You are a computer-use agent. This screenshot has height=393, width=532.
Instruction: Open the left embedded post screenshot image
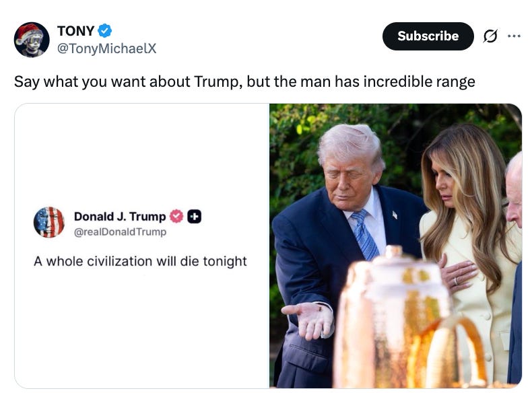point(142,246)
